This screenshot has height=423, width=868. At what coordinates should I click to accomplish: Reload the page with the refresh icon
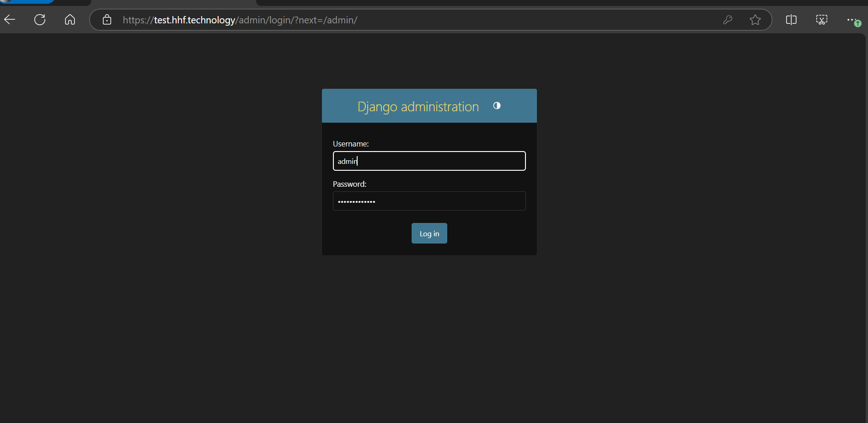point(40,20)
